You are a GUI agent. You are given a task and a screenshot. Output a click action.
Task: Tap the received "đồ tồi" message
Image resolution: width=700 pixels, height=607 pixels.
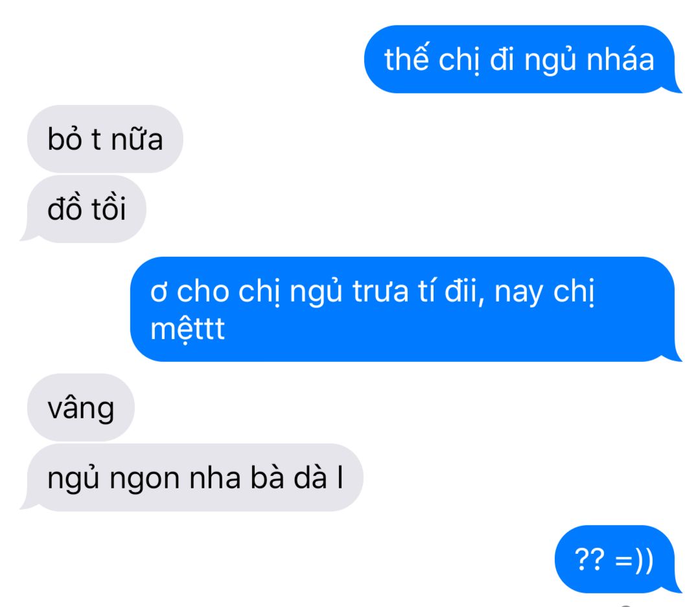(x=85, y=209)
